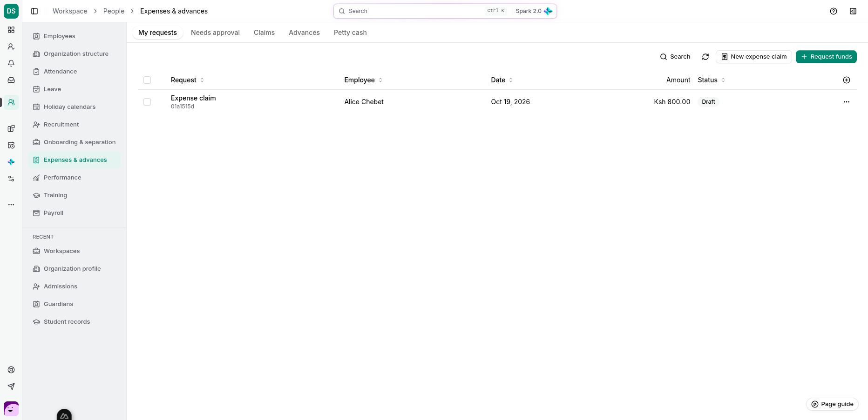Image resolution: width=868 pixels, height=420 pixels.
Task: Open the single person icon in left rail
Action: 11,47
